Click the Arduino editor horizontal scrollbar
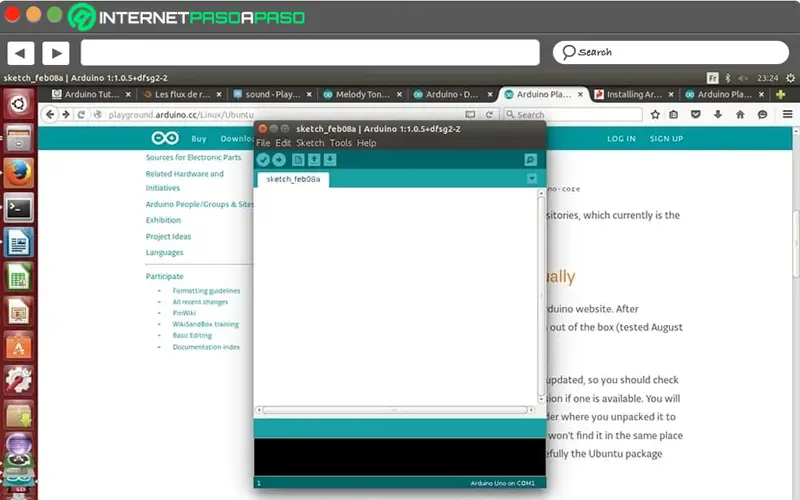 [395, 410]
